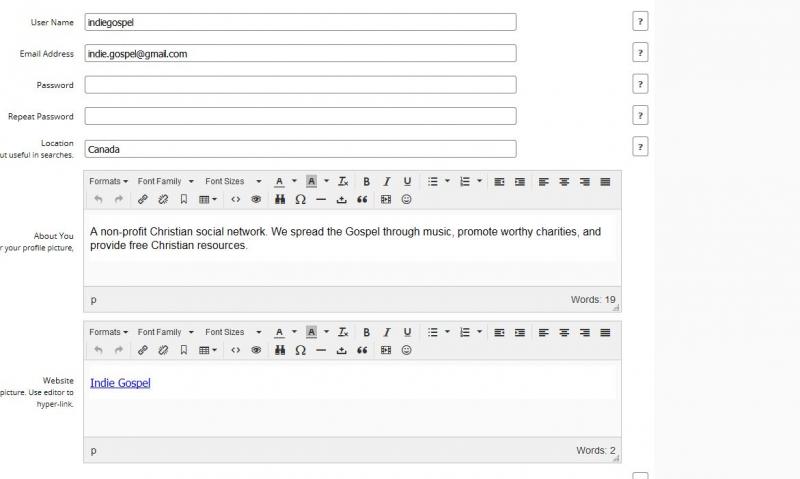Insert a link in the About You editor
The image size is (800, 479).
(x=143, y=199)
